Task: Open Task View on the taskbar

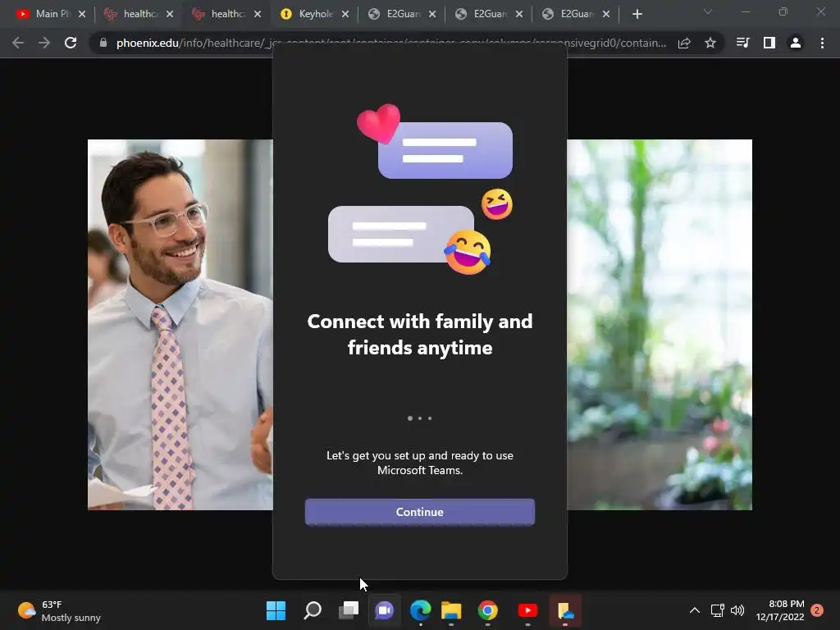Action: tap(349, 610)
